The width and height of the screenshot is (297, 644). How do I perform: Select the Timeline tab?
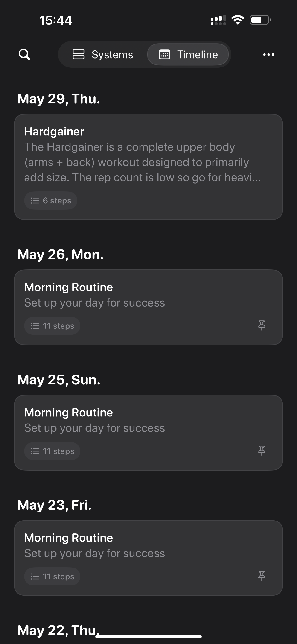click(188, 55)
